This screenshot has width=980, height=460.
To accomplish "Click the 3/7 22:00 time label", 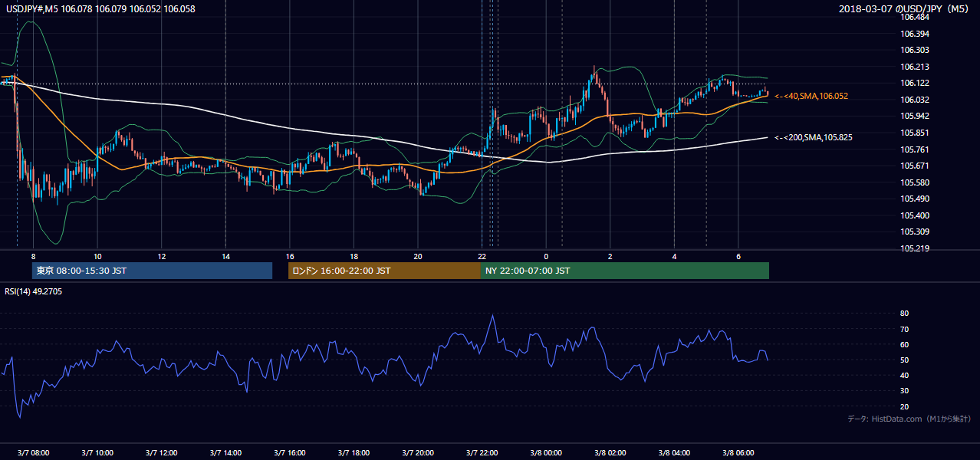I will point(482,453).
